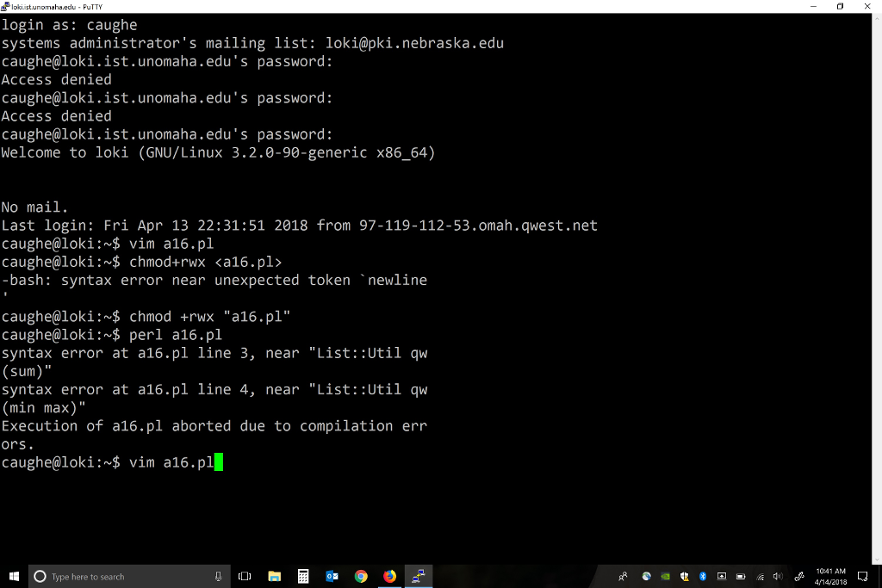The height and width of the screenshot is (588, 882).
Task: Open File Explorer from the taskbar
Action: pos(275,576)
